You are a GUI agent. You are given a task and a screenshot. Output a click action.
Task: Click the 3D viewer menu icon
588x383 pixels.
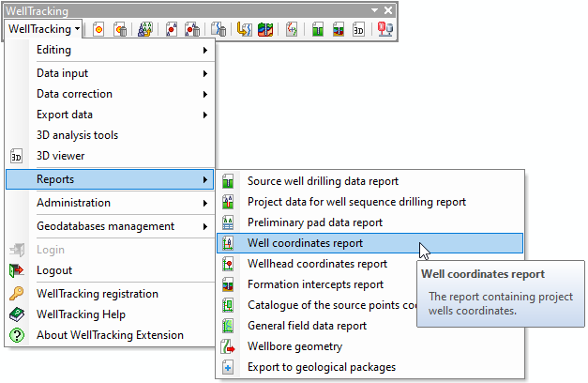[16, 156]
